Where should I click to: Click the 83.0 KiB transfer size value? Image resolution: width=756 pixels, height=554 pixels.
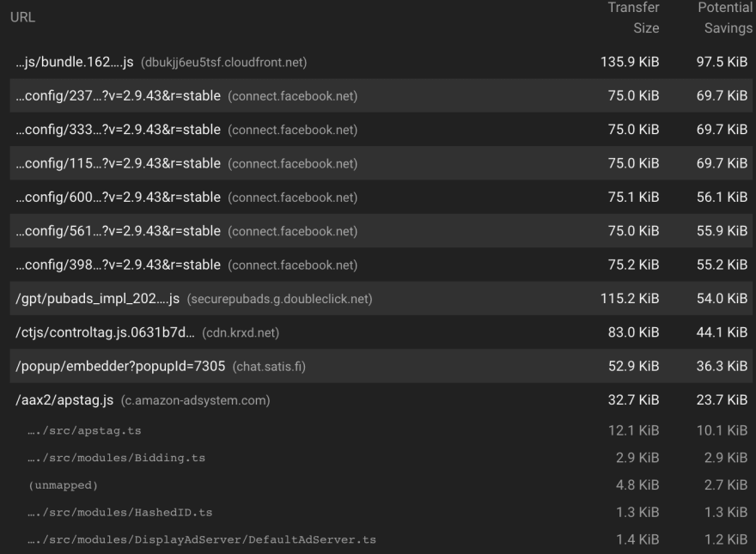pos(633,332)
